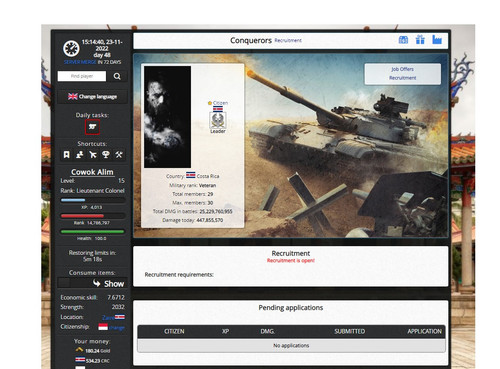Click the Damage today value

(x=210, y=220)
